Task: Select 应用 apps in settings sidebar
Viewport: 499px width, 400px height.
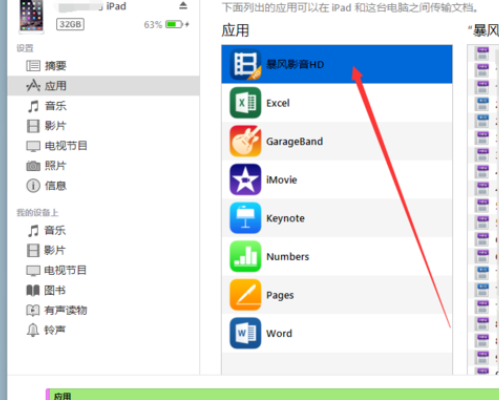Action: tap(103, 86)
